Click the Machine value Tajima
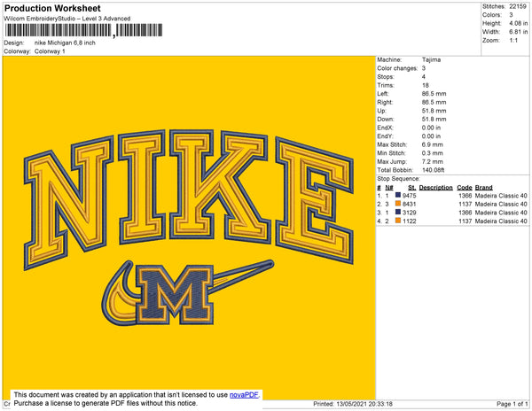The image size is (532, 411). 431,59
